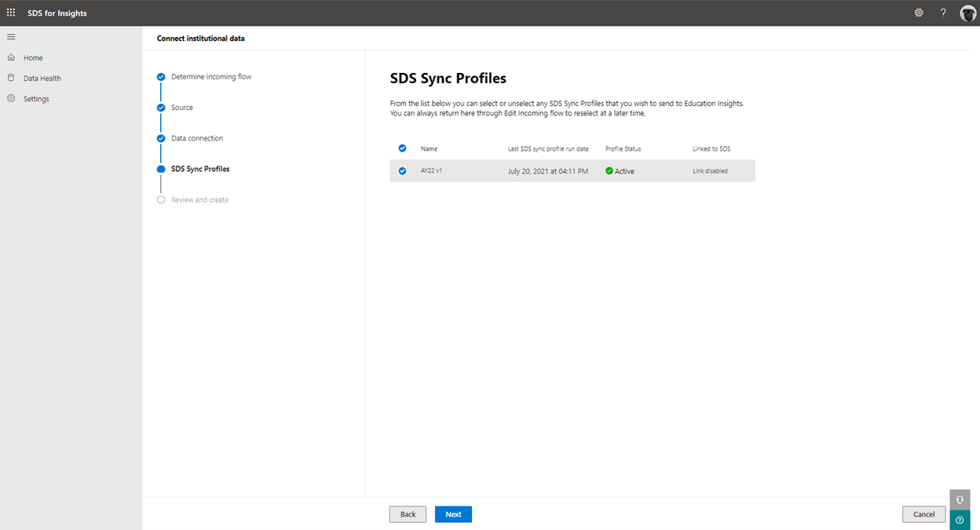The width and height of the screenshot is (980, 530).
Task: Click Last SDS sync profile run date header
Action: tap(548, 148)
